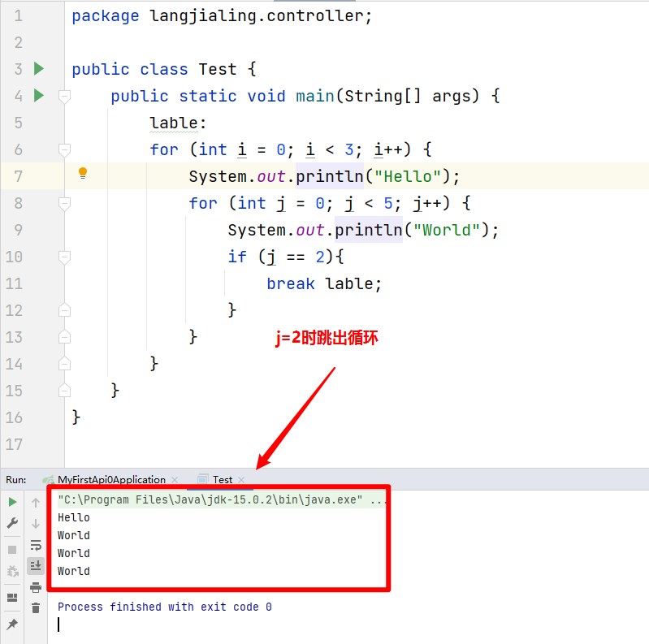The height and width of the screenshot is (644, 649).
Task: Toggle scroll to end of console
Action: pos(36,565)
